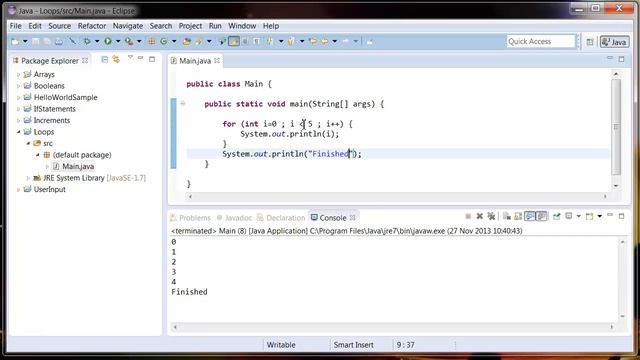The height and width of the screenshot is (360, 640).
Task: Expand the Arrays project node
Action: [18, 75]
